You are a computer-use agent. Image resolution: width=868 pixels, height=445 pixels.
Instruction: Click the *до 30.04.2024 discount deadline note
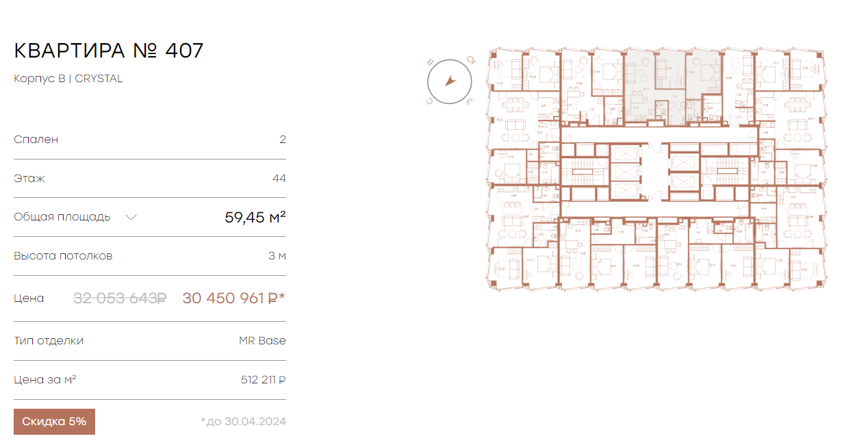243,422
